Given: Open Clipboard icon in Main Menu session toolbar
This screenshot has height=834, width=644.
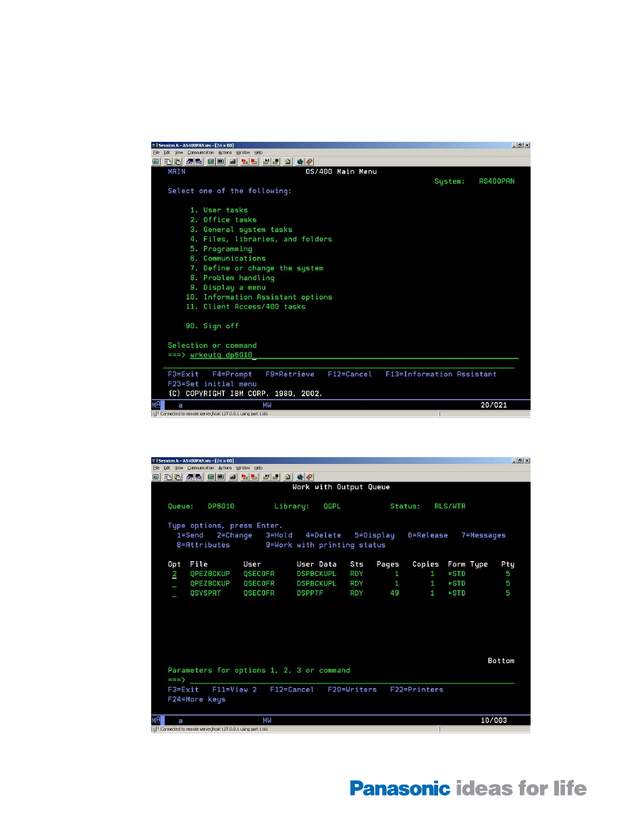Looking at the screenshot, I should click(x=288, y=161).
